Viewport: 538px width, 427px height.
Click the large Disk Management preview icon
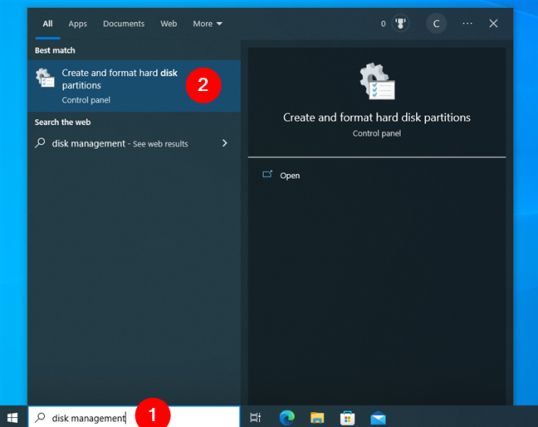click(x=377, y=81)
